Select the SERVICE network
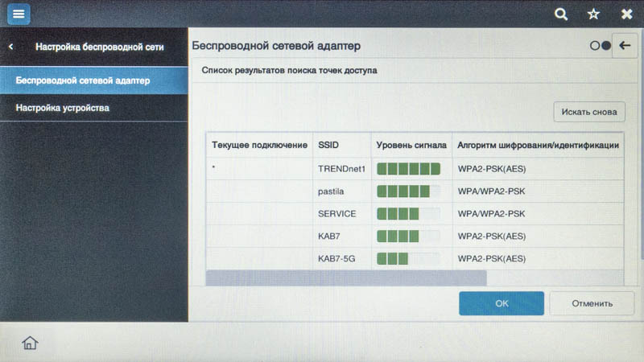644x362 pixels. (x=415, y=214)
